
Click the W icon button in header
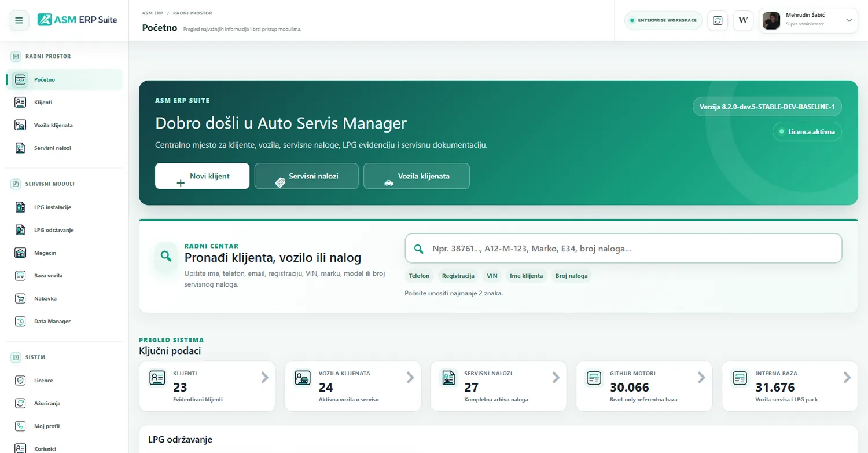click(743, 20)
